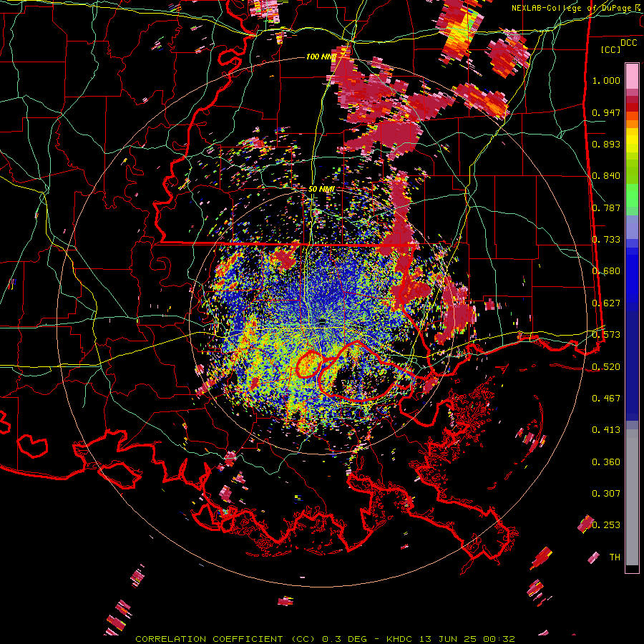Select the 0.627 scale value
This screenshot has width=644, height=644.
point(606,303)
